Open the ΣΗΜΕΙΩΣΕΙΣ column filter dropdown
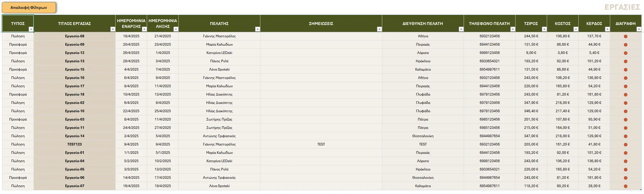 379,29
